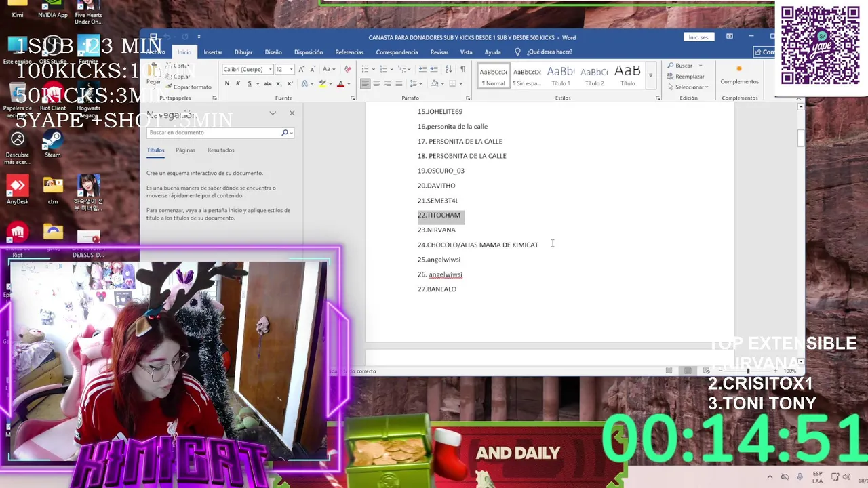The height and width of the screenshot is (488, 868).
Task: Click Buscar in the Edición group
Action: click(x=680, y=66)
